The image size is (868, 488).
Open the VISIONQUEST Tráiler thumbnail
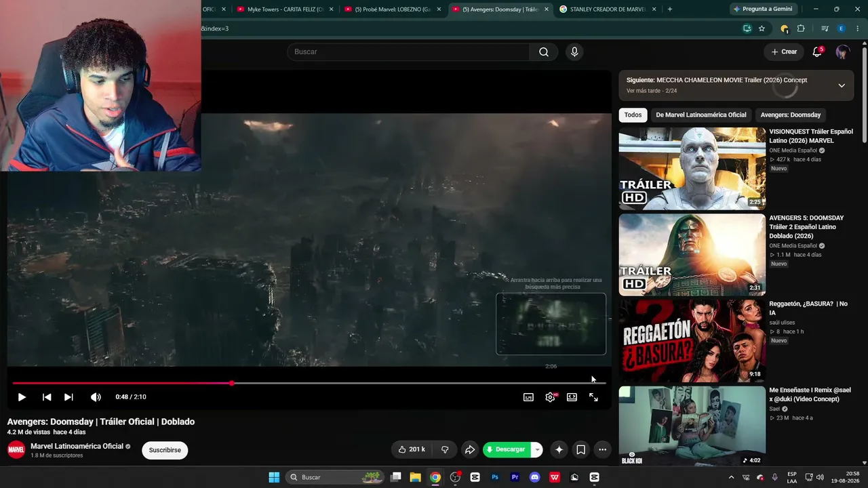coord(692,169)
